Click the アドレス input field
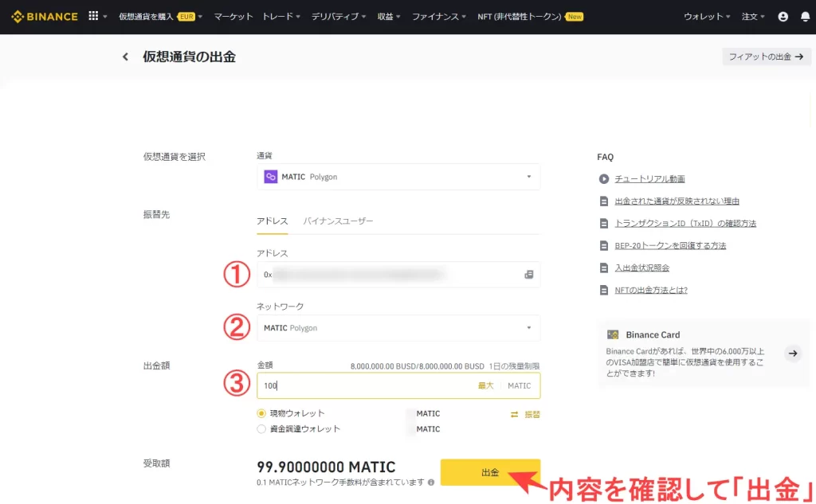This screenshot has height=504, width=816. [x=398, y=274]
